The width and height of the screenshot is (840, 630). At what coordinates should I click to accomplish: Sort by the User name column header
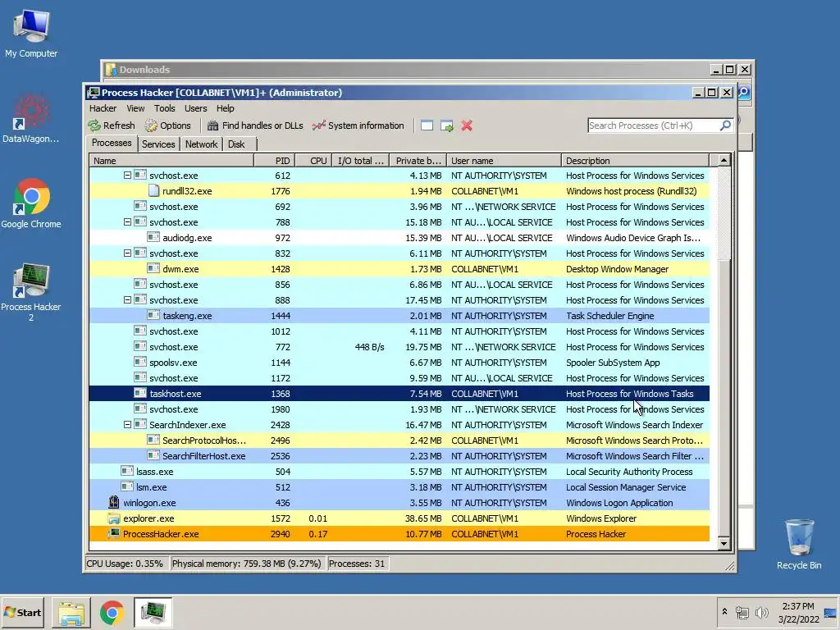coord(504,161)
